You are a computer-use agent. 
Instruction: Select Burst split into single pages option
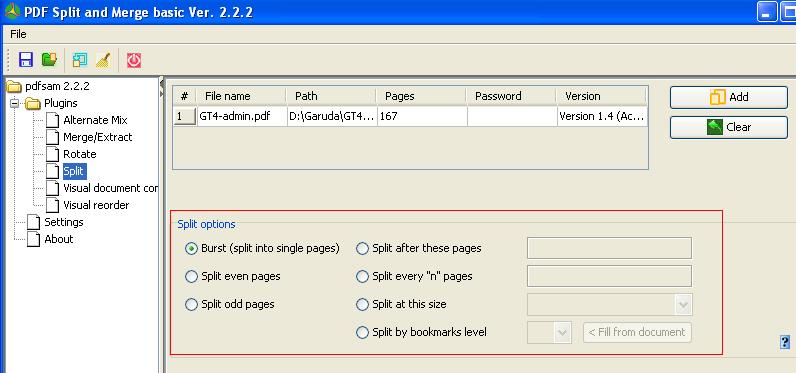(191, 249)
